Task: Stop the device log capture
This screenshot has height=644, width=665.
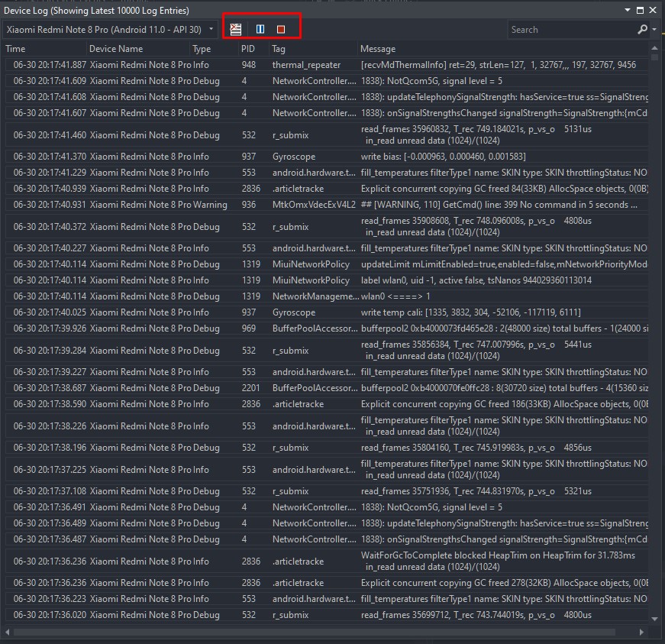Action: (x=281, y=29)
